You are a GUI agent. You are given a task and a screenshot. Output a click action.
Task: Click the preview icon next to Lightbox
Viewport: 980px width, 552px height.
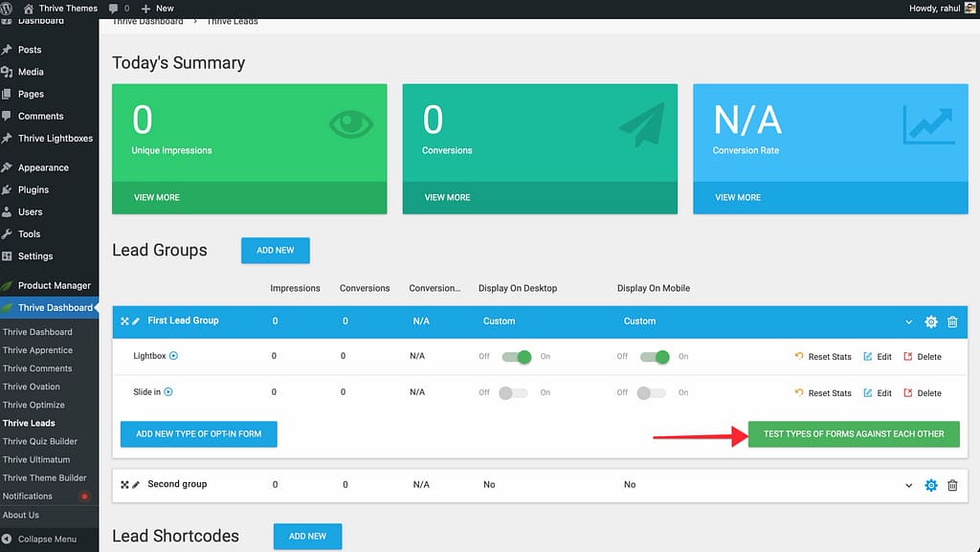click(174, 356)
